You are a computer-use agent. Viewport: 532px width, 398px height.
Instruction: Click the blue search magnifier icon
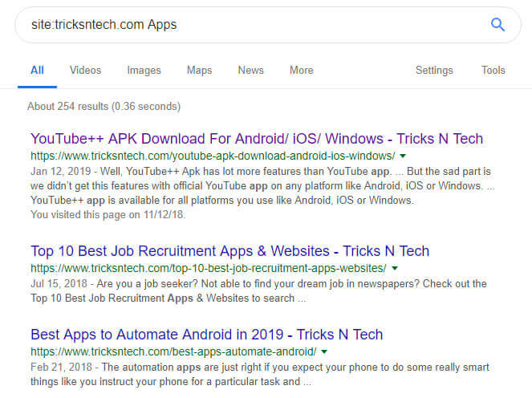click(497, 25)
